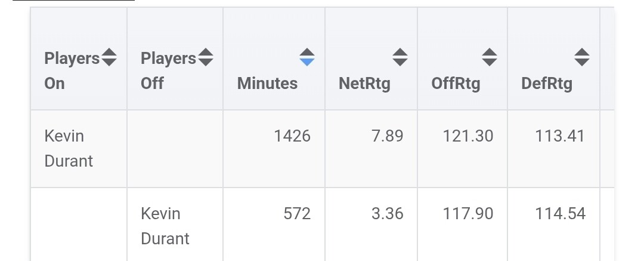Select Kevin Durant in Players Off column
644x261 pixels.
coord(165,226)
